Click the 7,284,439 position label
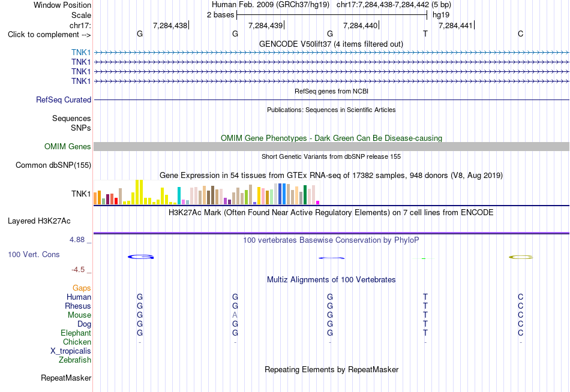The image size is (570, 392). 265,25
